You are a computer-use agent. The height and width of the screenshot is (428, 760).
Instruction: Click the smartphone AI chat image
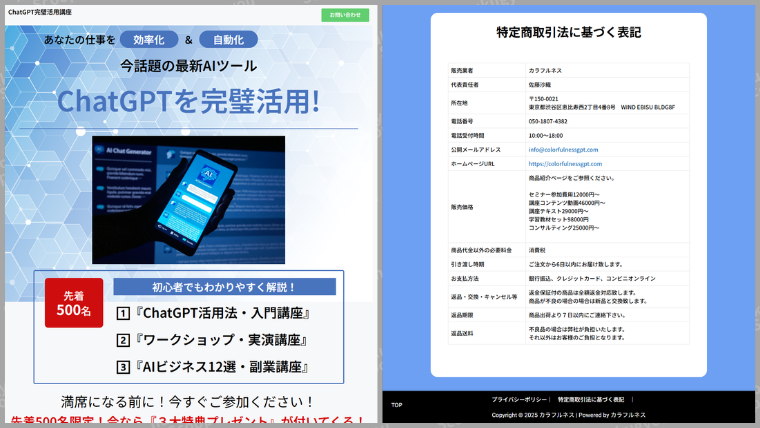188,199
